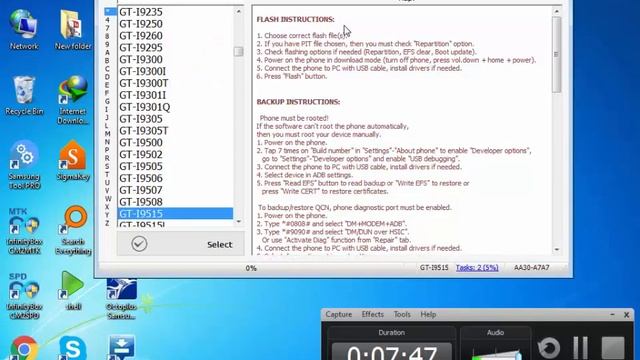This screenshot has width=640, height=360.
Task: Jump to letter Z in index
Action: pyautogui.click(x=107, y=223)
